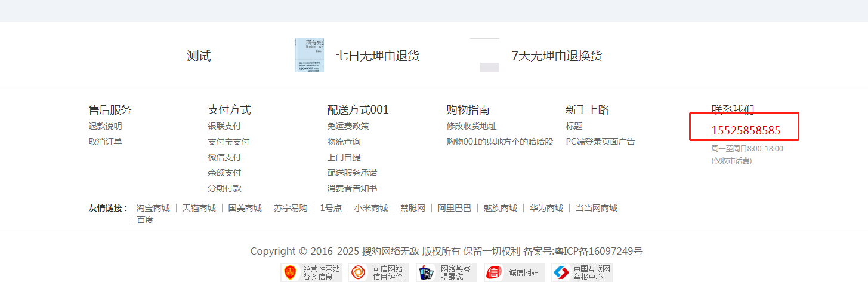Open the 购物001的鬼地方个的哈哈股 link
This screenshot has width=868, height=285.
click(x=500, y=142)
